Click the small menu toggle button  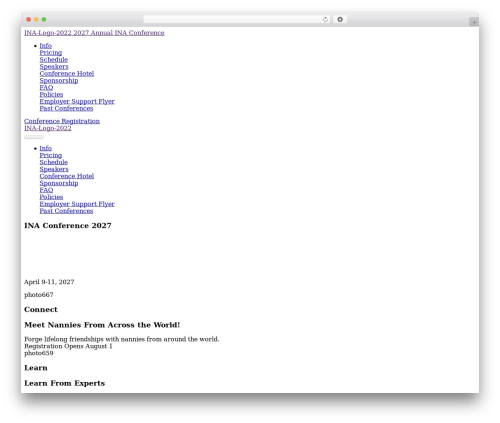coord(34,137)
